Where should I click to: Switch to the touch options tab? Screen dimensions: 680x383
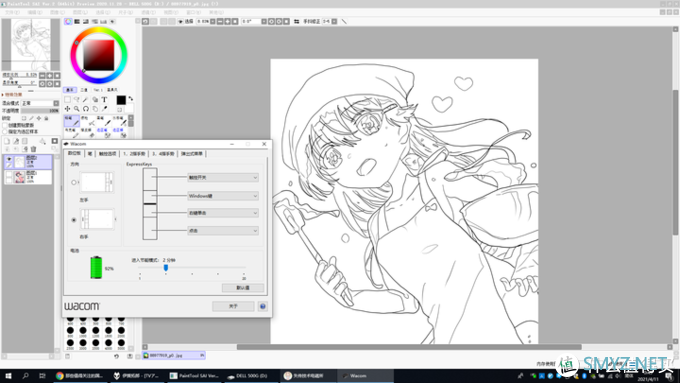click(108, 154)
